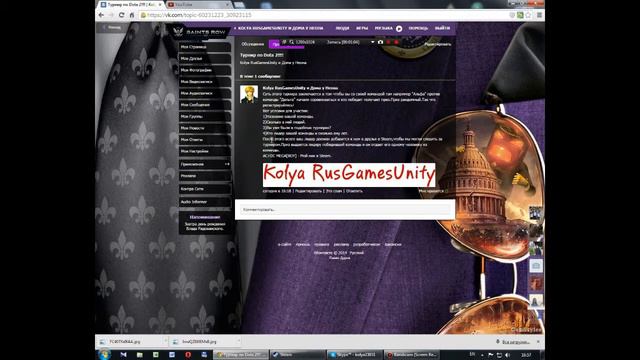The height and width of the screenshot is (360, 640).
Task: Click the Bandicam magnifier icon
Action: point(291,42)
